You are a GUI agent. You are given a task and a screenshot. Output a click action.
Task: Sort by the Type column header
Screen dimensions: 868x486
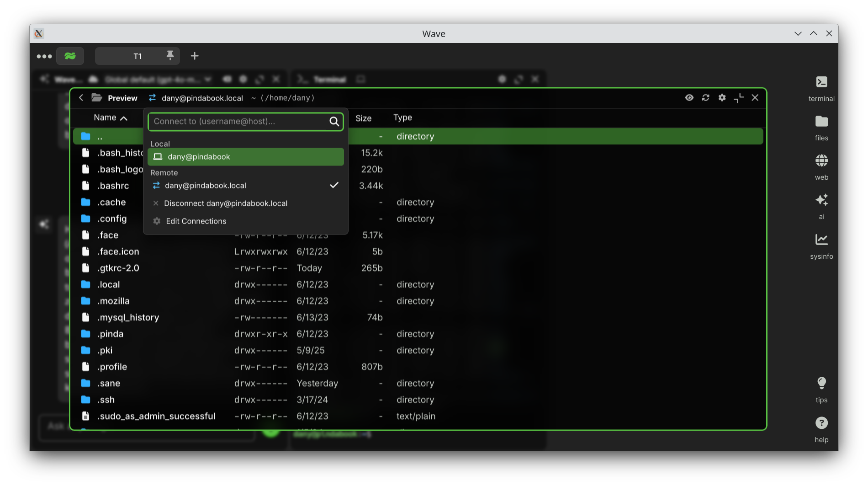[402, 117]
